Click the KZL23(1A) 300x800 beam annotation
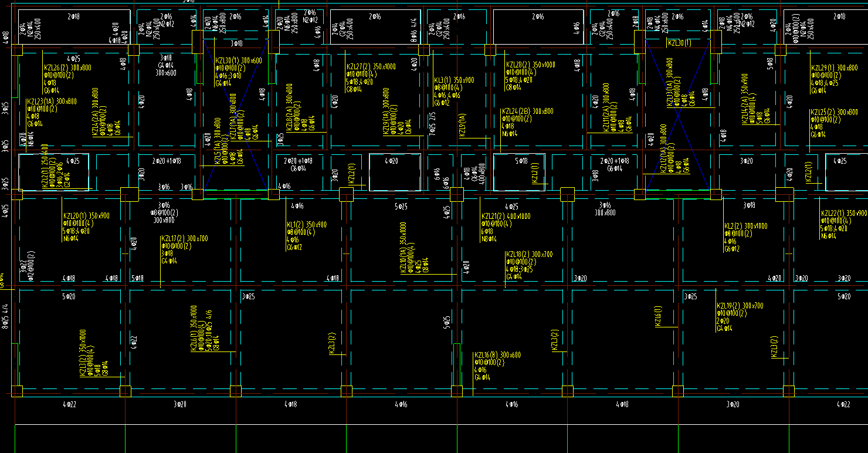Image resolution: width=868 pixels, height=453 pixels. click(52, 102)
